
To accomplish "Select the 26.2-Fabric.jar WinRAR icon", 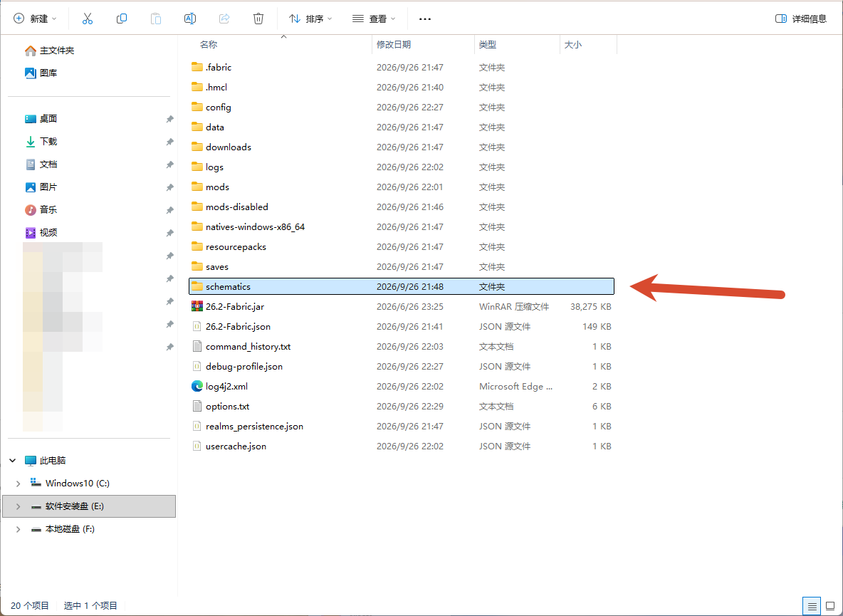I will (x=197, y=306).
